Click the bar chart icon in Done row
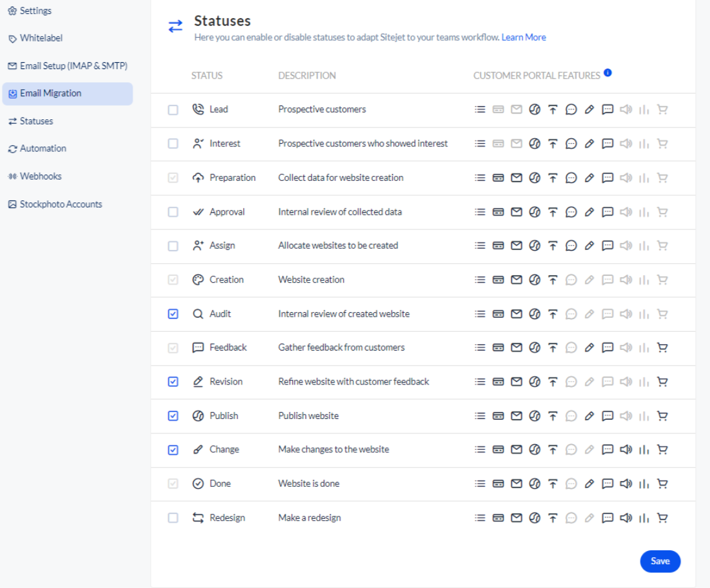Screen dimensions: 710x588 tap(643, 484)
